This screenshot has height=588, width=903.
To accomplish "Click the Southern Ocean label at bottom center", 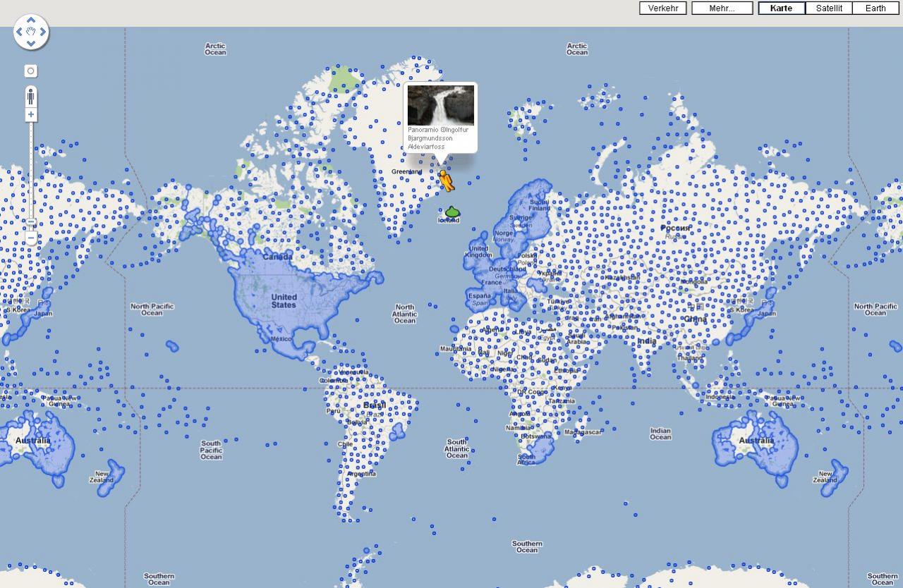I will click(x=527, y=546).
